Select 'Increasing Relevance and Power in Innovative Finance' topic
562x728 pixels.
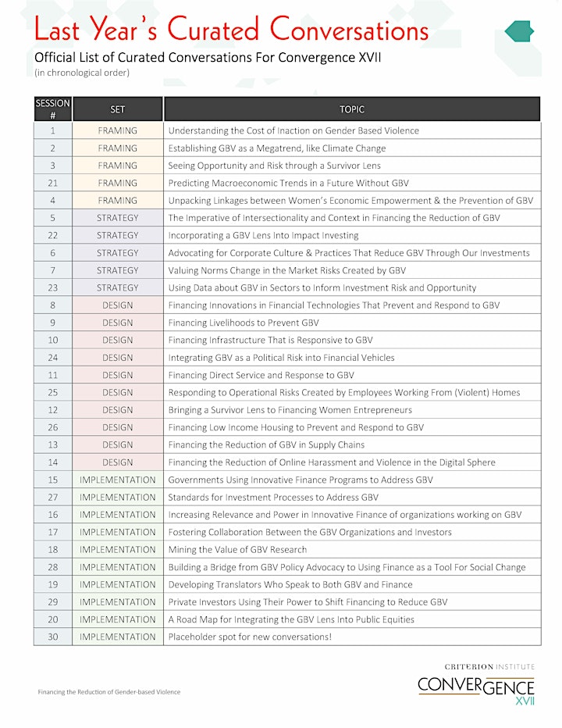coord(345,515)
